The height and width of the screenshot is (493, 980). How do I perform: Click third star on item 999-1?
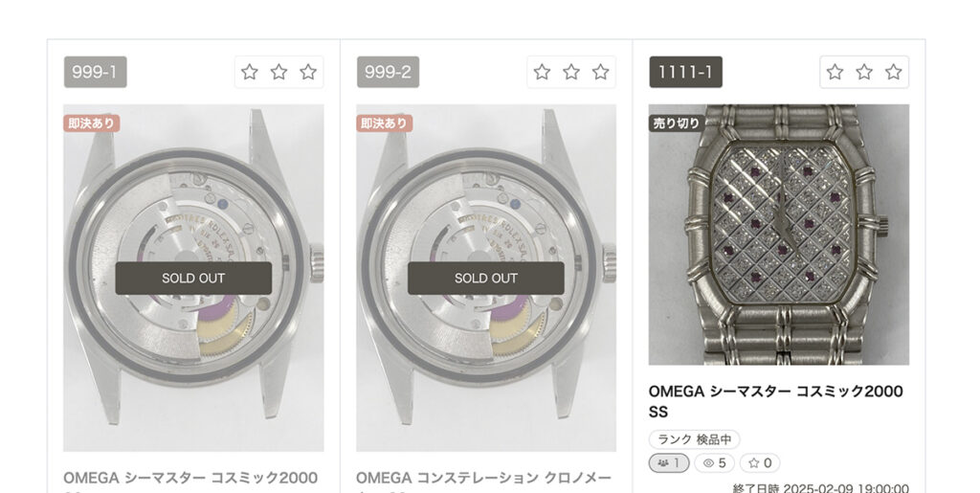point(308,72)
